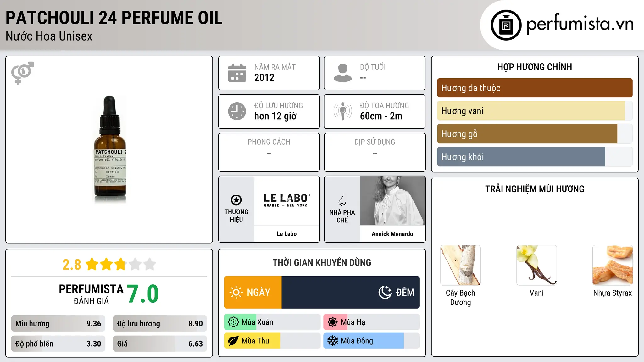Screen dimensions: 644x362
Task: Click the Cây Bạch Dương note label
Action: (x=460, y=298)
